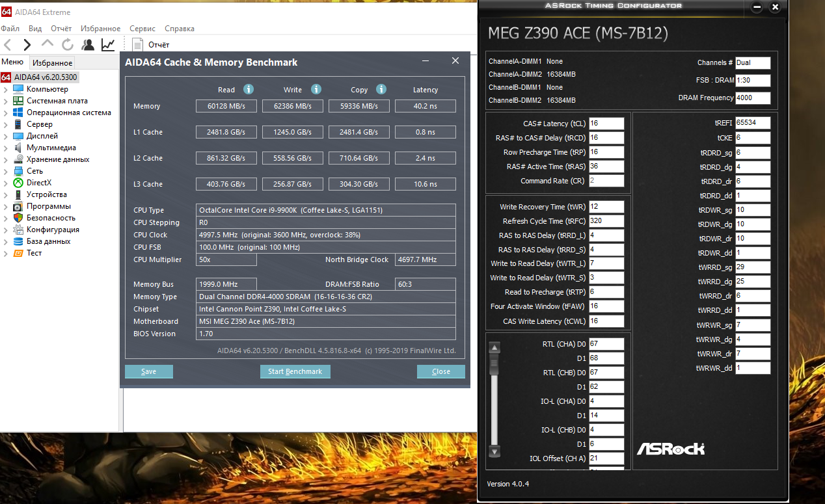Click the Refresh Cycle Time (tRFC) field
This screenshot has height=504, width=825.
[x=606, y=221]
